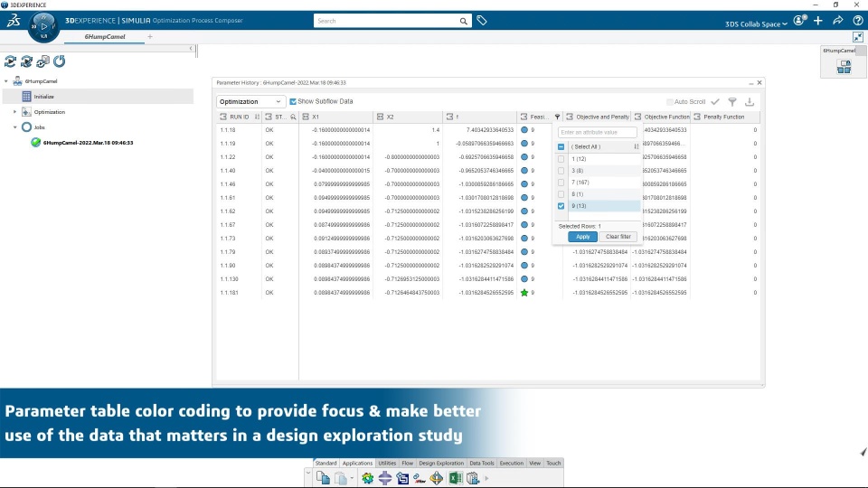Click the checkmark icon in Parameter History toolbar
The height and width of the screenshot is (488, 868).
[715, 102]
